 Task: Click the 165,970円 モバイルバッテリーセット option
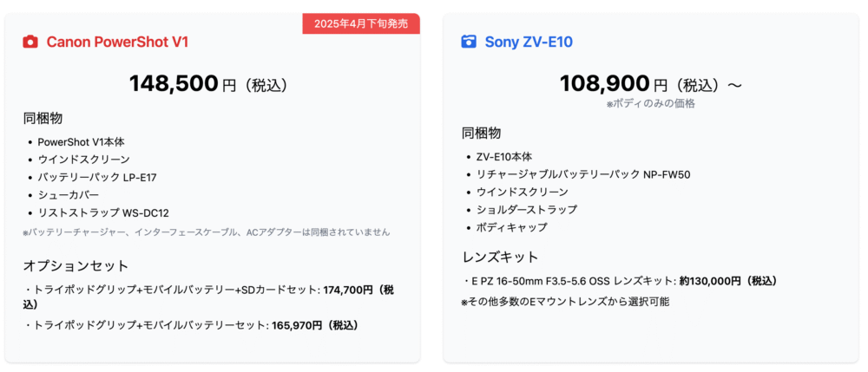tap(190, 325)
